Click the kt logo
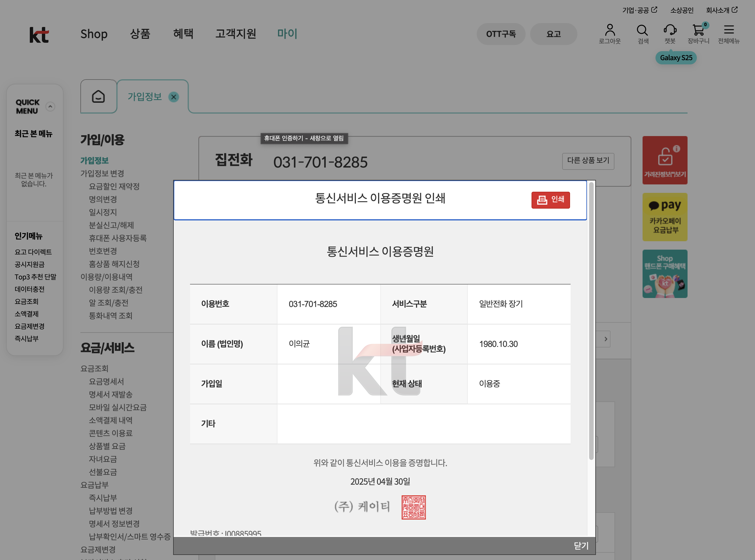This screenshot has width=755, height=560. pos(39,35)
